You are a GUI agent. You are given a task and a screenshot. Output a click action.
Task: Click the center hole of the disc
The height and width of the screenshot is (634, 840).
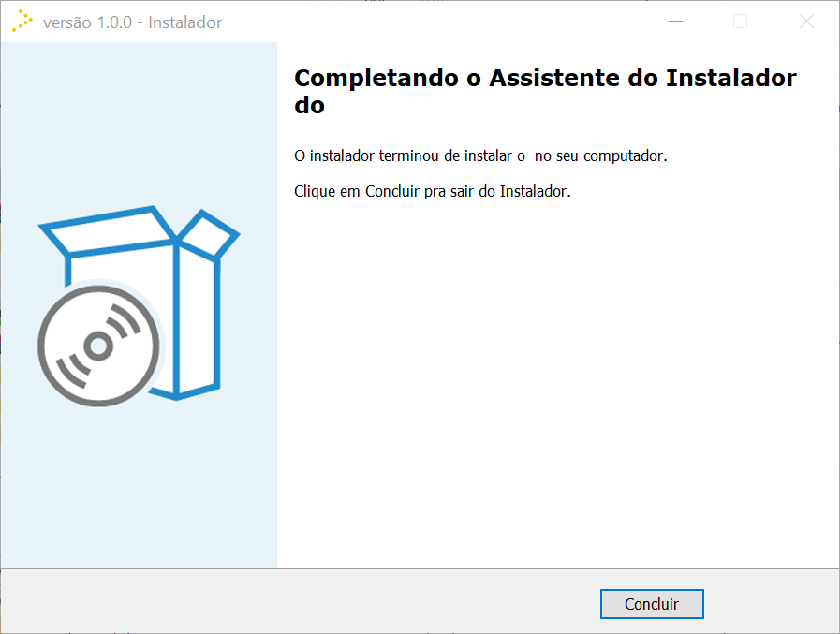pos(98,346)
